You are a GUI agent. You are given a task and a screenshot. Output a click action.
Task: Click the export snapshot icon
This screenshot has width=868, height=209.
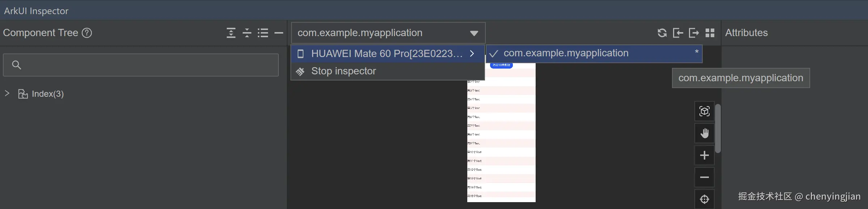coord(694,33)
